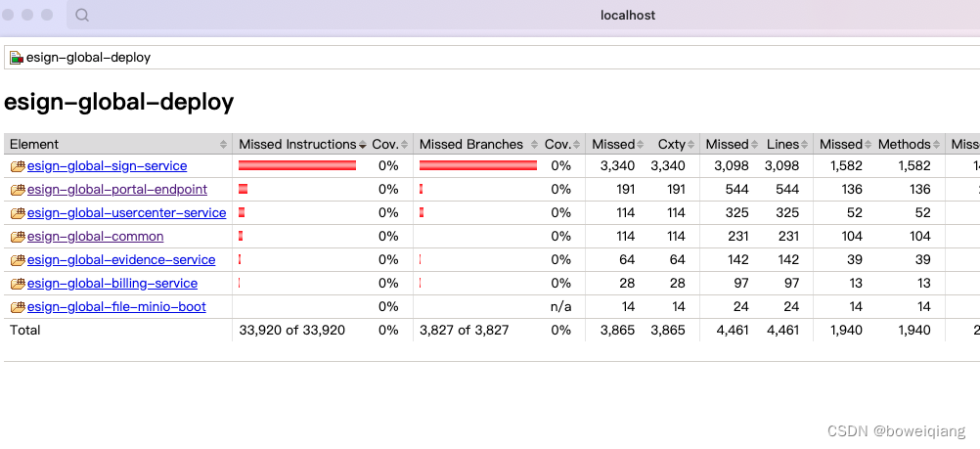
Task: Open esign-global-sign-service package link
Action: click(107, 166)
